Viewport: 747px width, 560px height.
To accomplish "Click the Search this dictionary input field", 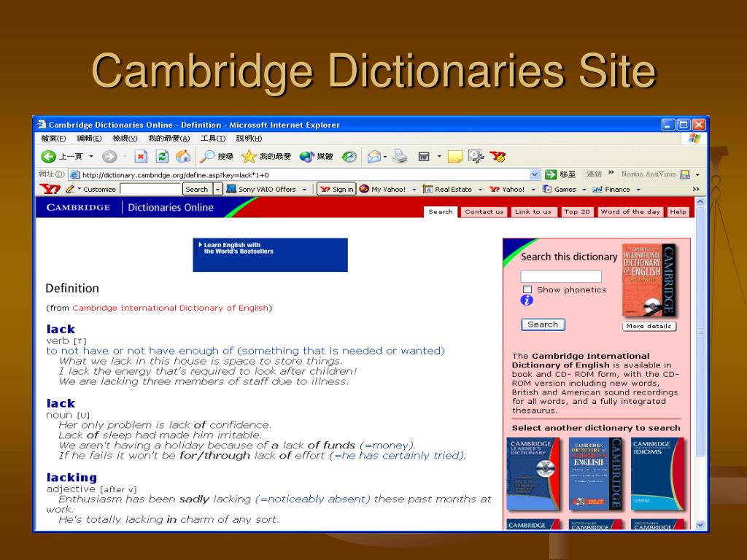I will [x=561, y=276].
